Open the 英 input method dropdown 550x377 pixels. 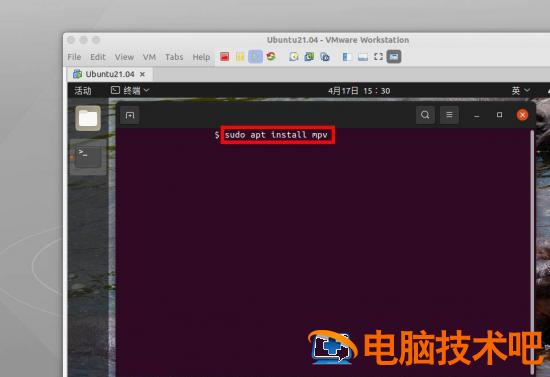pyautogui.click(x=521, y=91)
